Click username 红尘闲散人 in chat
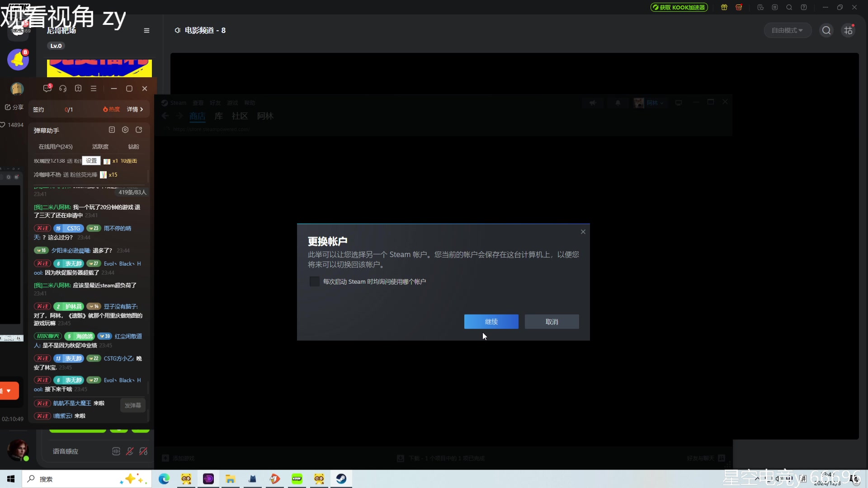The image size is (868, 488). pyautogui.click(x=128, y=336)
